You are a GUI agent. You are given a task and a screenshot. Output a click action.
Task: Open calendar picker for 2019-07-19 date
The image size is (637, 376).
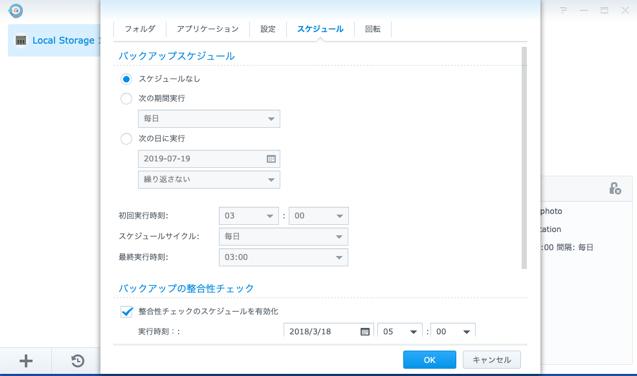pyautogui.click(x=271, y=159)
